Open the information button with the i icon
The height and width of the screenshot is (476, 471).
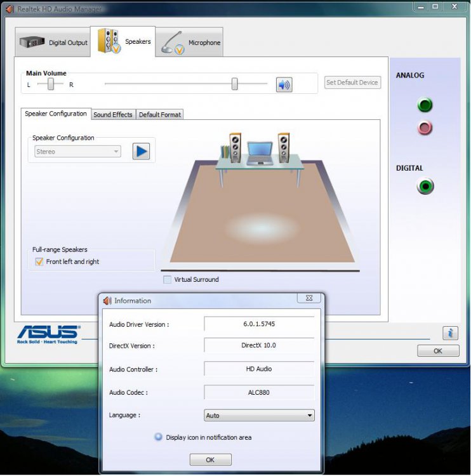pyautogui.click(x=450, y=333)
